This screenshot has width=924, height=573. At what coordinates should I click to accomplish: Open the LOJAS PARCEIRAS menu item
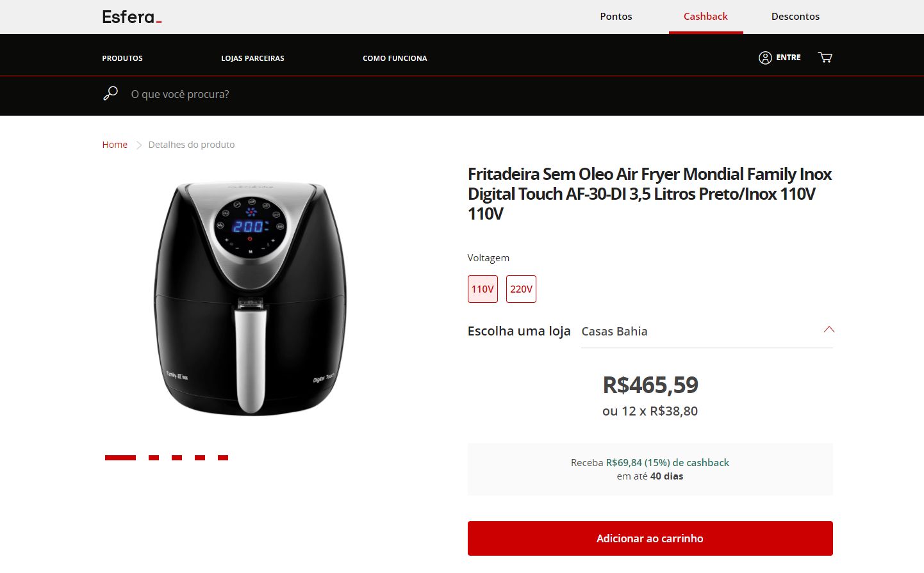[252, 58]
